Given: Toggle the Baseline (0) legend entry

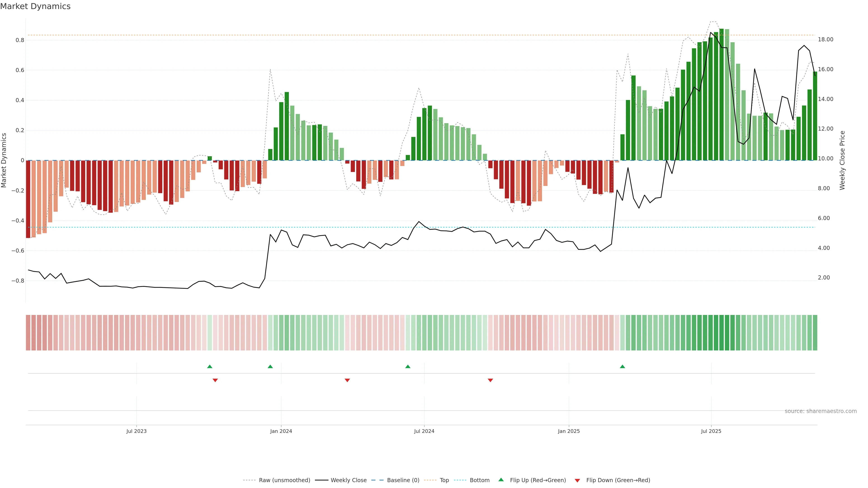Looking at the screenshot, I should [x=403, y=480].
